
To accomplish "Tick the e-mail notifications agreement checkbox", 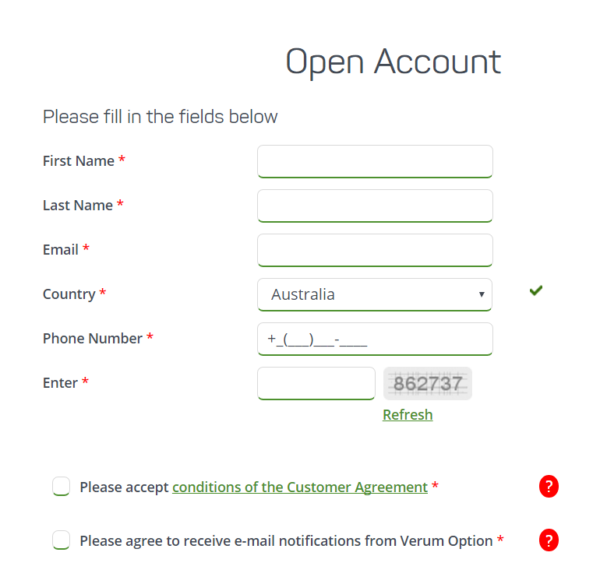I will point(61,540).
